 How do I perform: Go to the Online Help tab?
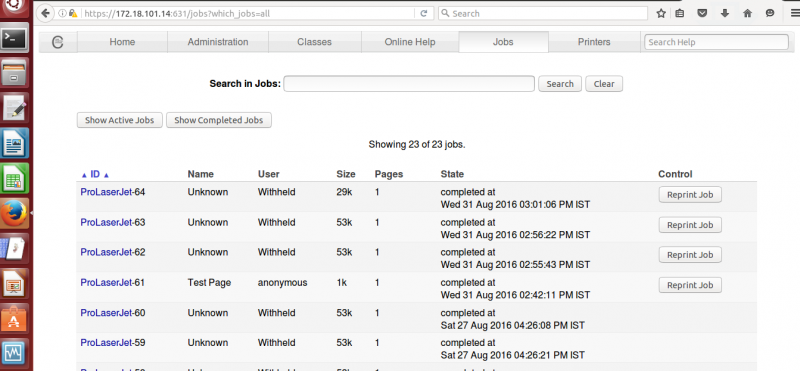410,42
